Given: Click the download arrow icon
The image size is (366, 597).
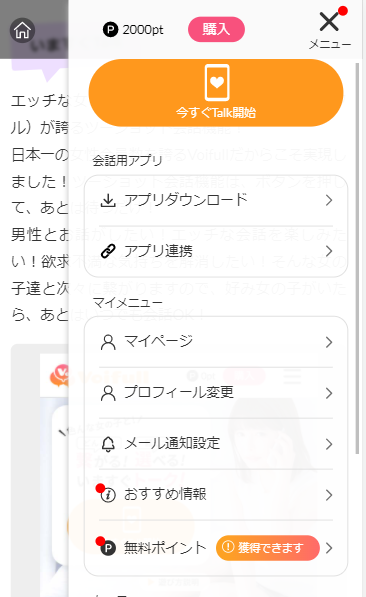Looking at the screenshot, I should click(x=108, y=200).
